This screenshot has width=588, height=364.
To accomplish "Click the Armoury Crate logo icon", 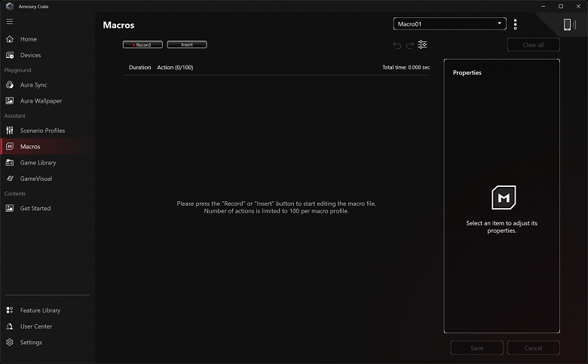I will tap(10, 6).
